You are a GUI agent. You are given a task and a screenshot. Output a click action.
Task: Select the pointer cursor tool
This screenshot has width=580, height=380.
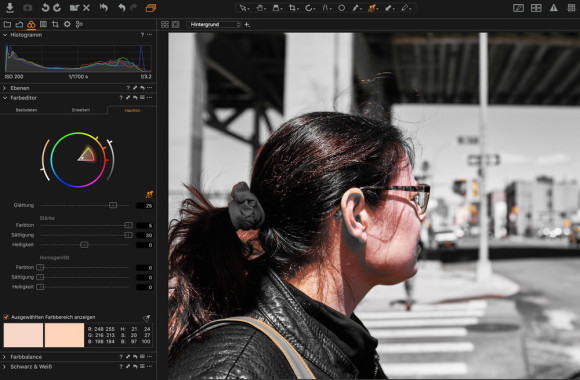[x=243, y=8]
